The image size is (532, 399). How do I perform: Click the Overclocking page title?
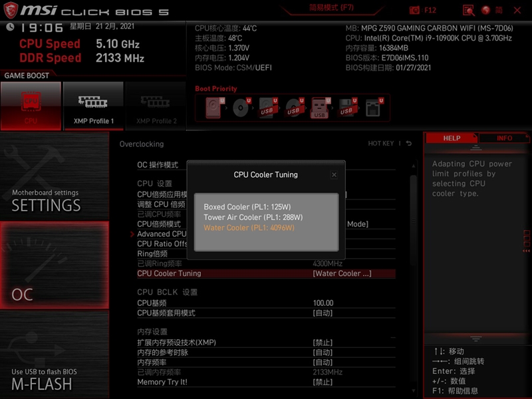(142, 144)
